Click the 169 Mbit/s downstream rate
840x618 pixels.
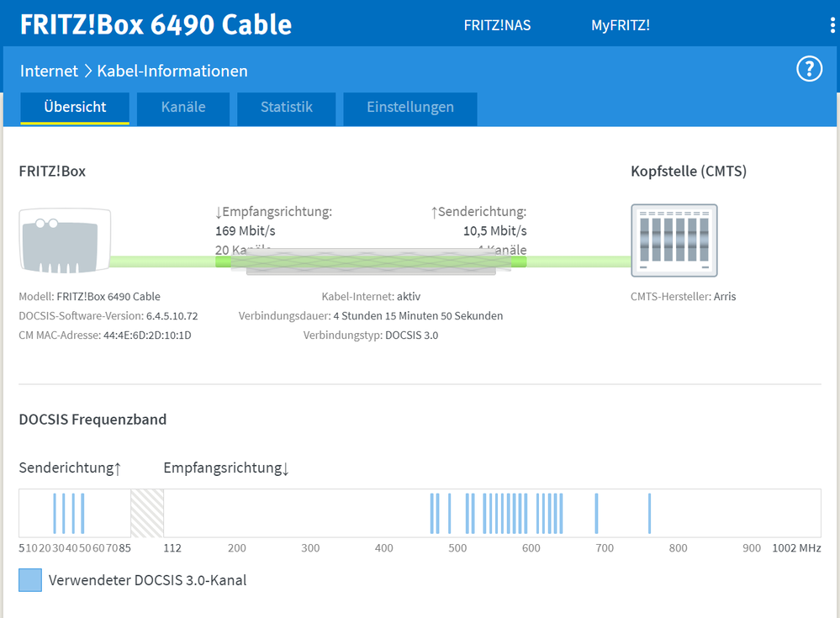246,231
